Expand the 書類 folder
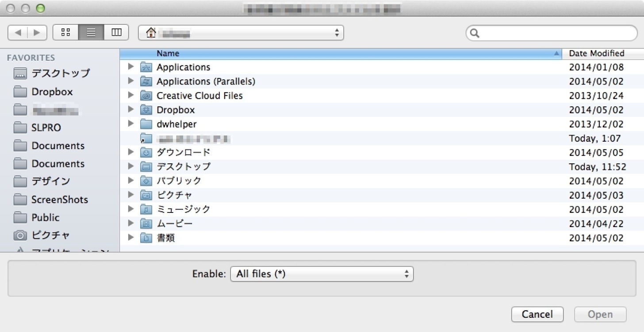644x332 pixels. pos(130,238)
